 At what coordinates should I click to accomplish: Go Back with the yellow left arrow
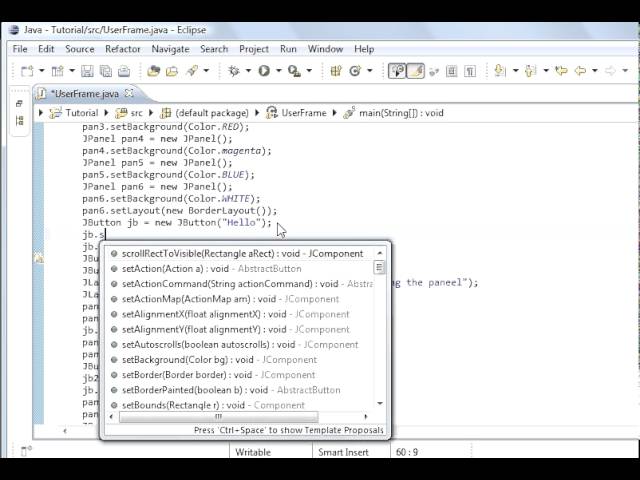(580, 71)
